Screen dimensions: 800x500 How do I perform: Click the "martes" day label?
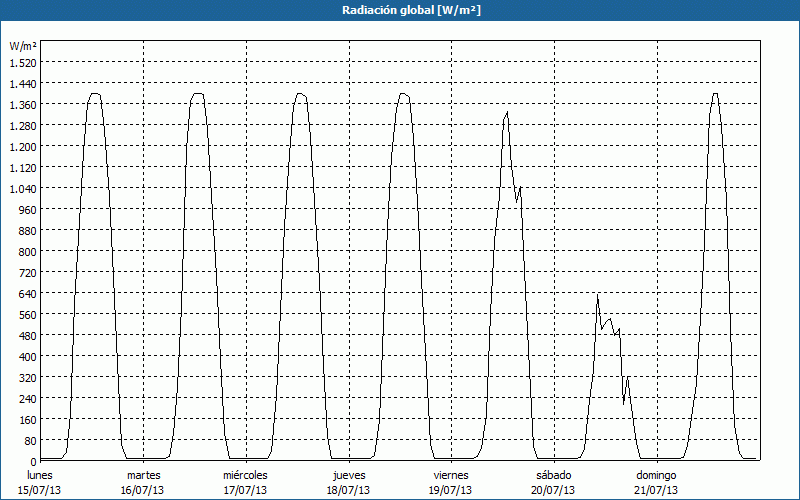click(x=143, y=475)
